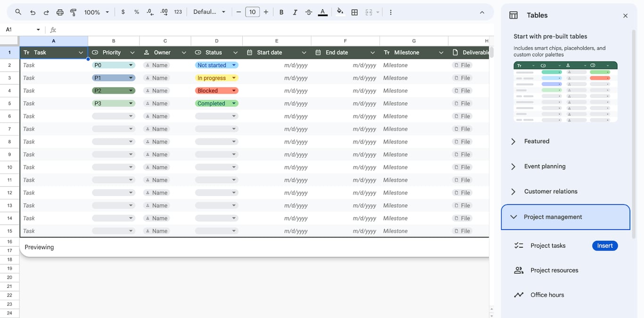Click the P1 priority chip
The image size is (644, 318).
coord(114,78)
